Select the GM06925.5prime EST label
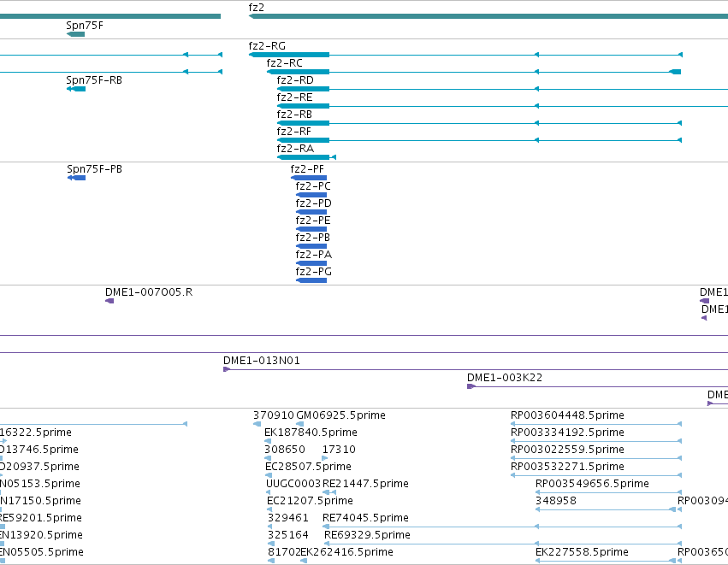Screen dimensions: 728x565 (x=340, y=415)
